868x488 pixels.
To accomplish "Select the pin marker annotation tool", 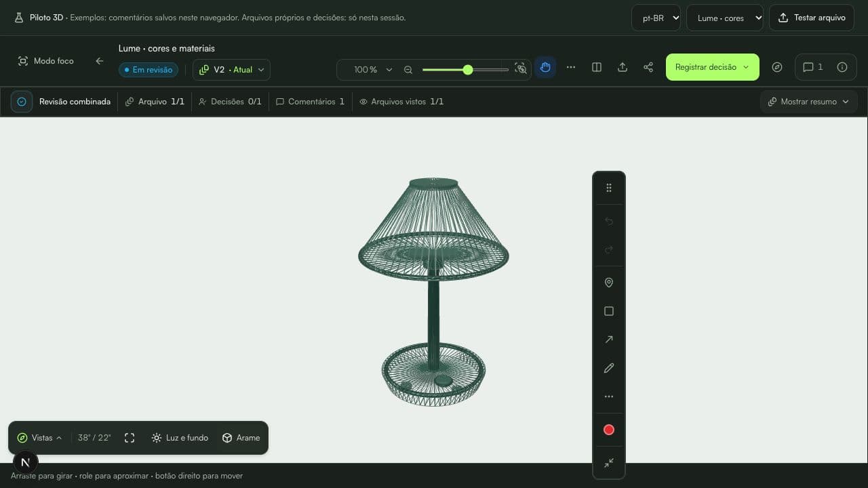I will 609,283.
